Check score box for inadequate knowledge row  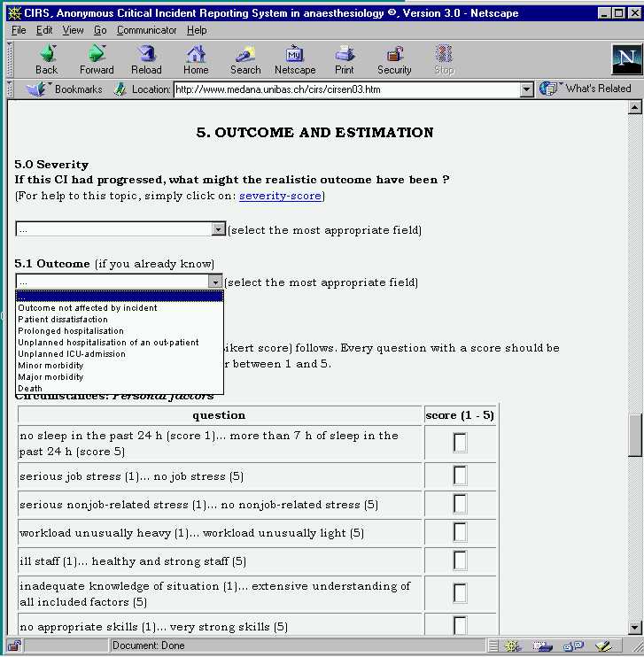[460, 593]
